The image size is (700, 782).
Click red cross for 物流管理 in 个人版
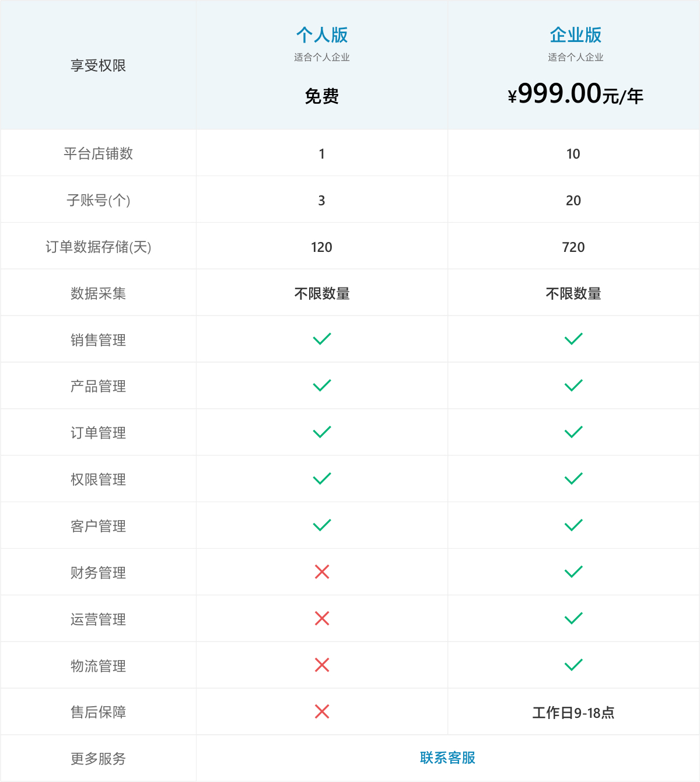pyautogui.click(x=322, y=665)
